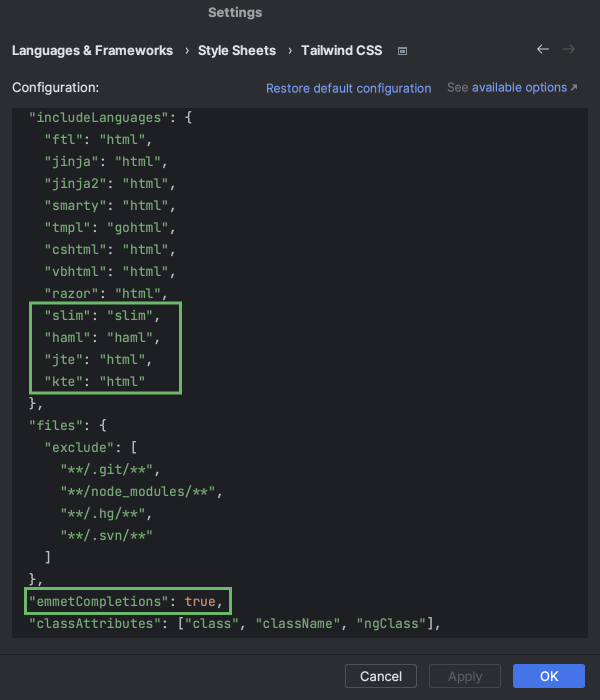Cancel the settings dialog
The image size is (600, 700).
point(380,676)
